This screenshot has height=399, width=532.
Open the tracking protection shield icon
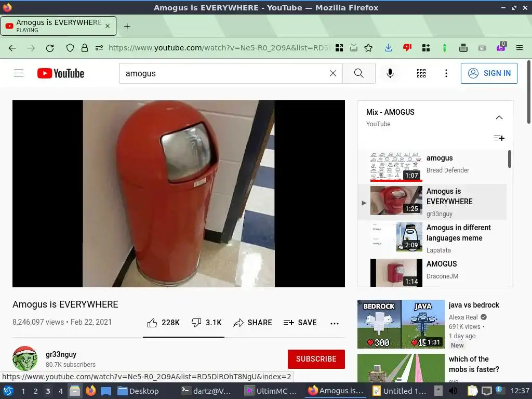[70, 48]
